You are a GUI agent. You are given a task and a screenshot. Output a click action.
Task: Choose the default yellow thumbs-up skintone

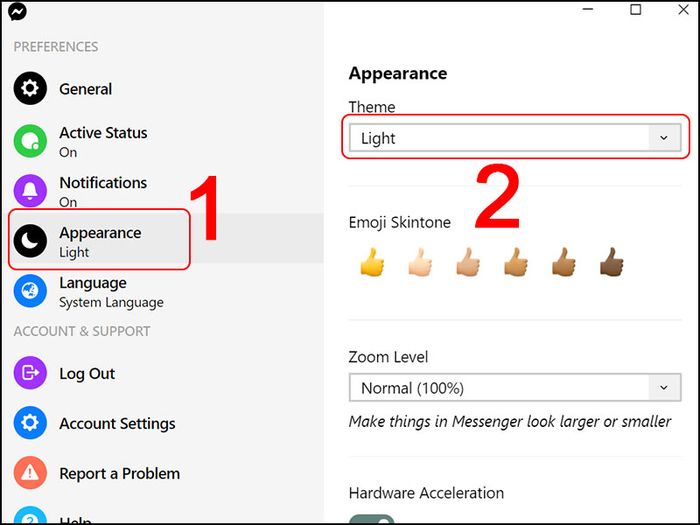(372, 262)
